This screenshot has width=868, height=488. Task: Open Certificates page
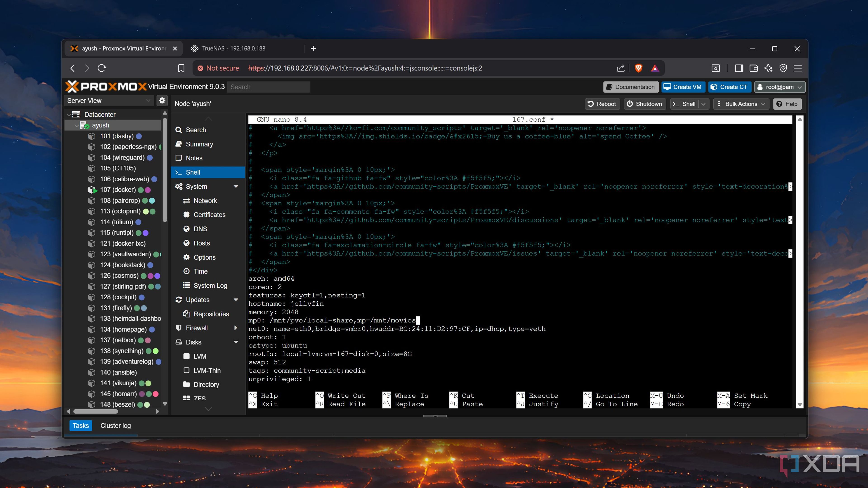(208, 215)
